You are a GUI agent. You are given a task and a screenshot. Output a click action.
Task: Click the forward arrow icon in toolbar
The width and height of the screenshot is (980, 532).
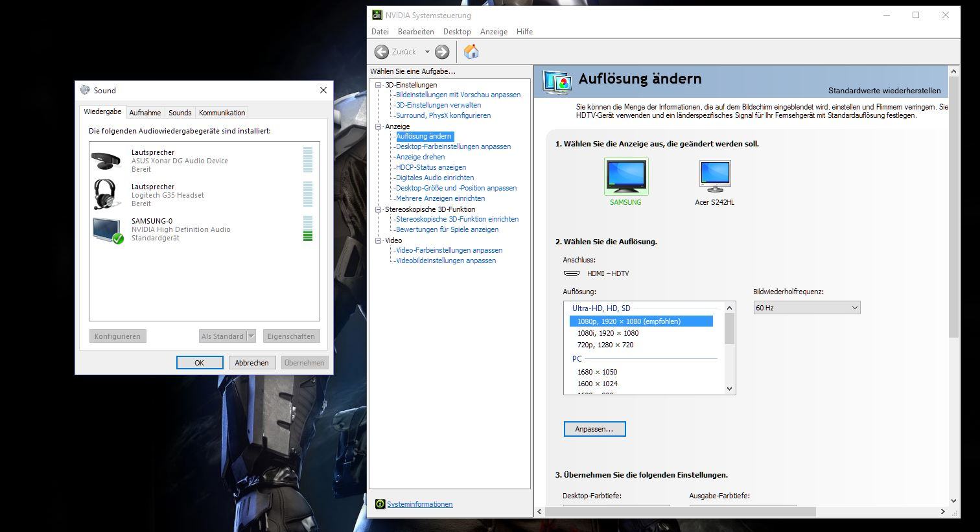(x=442, y=52)
